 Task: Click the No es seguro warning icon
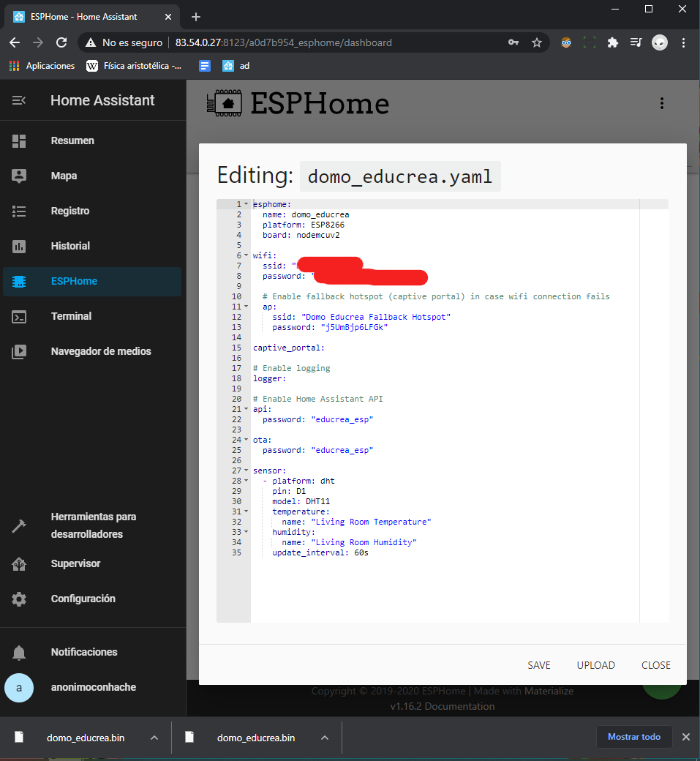point(91,42)
